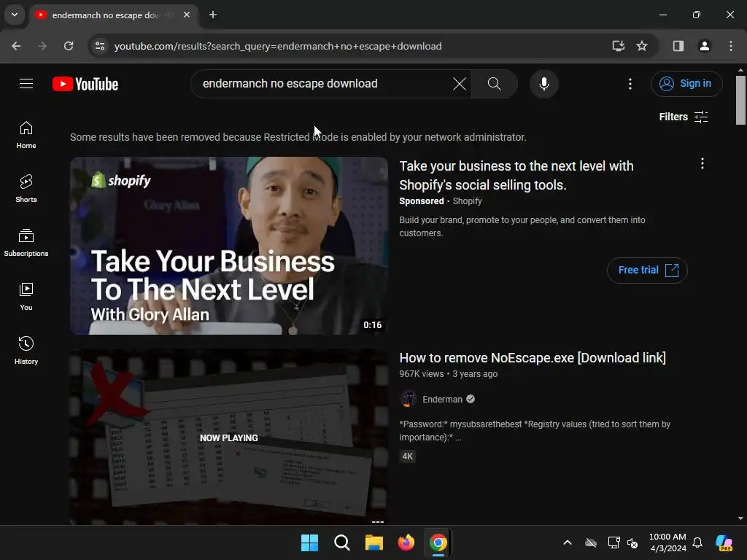Open Chrome profile button

(704, 46)
